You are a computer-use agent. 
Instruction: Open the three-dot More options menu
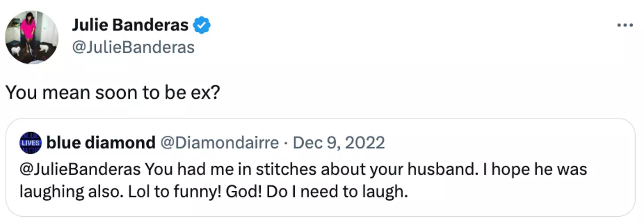point(625,26)
